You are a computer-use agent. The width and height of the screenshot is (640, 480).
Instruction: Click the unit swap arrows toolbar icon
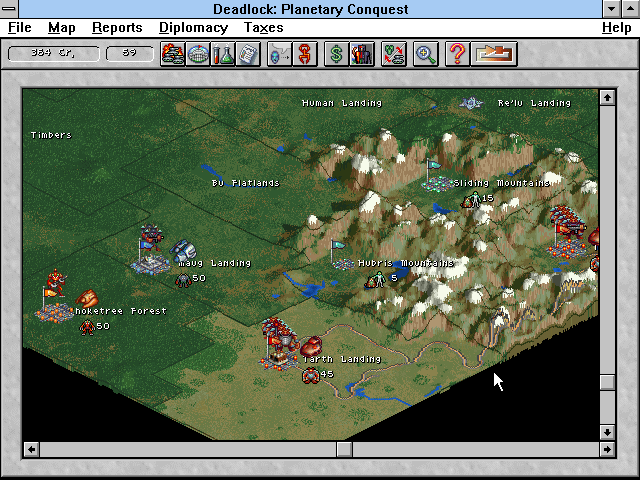coord(394,53)
